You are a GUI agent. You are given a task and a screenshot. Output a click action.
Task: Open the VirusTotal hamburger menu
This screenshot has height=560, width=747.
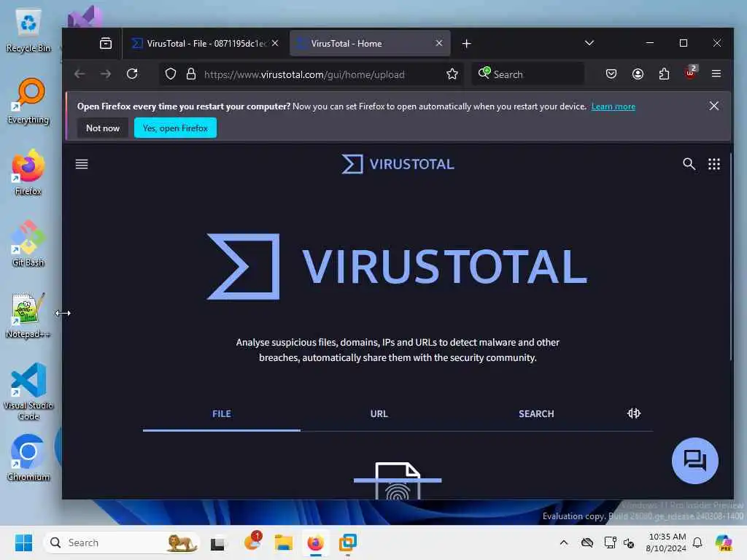point(82,164)
